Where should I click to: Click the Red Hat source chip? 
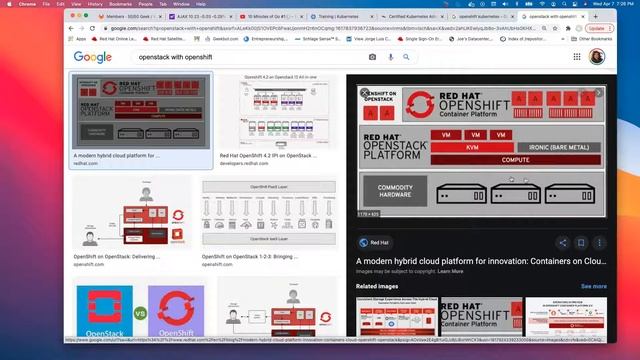pyautogui.click(x=374, y=243)
